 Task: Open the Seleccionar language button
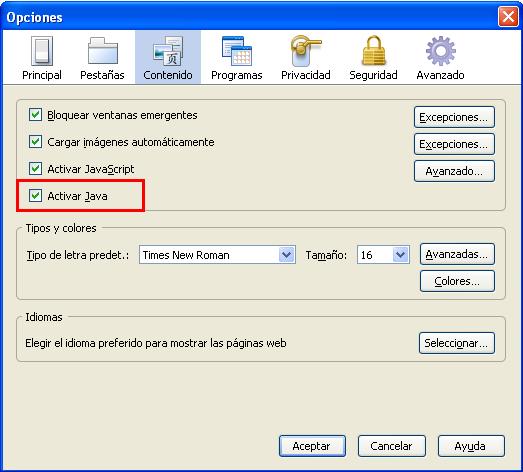point(457,343)
